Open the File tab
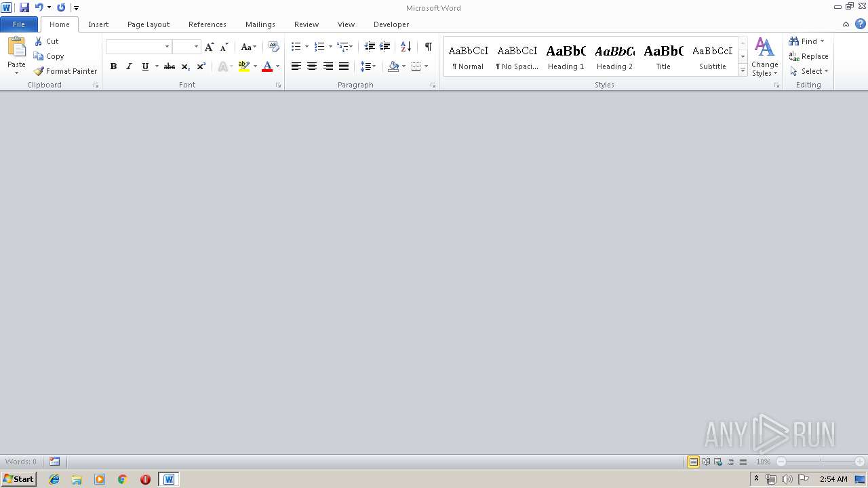 pos(19,24)
